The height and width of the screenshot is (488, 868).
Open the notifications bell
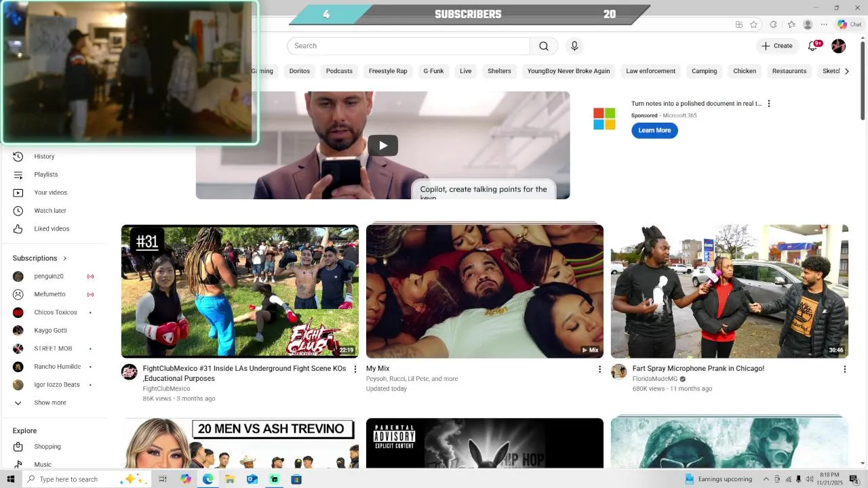tap(813, 46)
